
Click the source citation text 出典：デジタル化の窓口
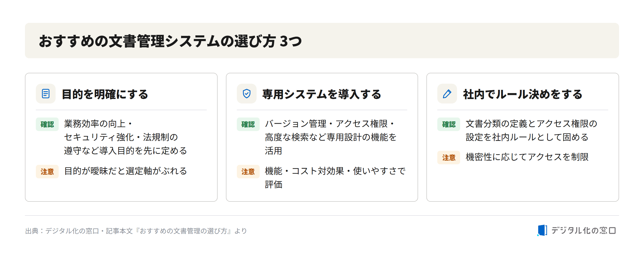coord(62,231)
